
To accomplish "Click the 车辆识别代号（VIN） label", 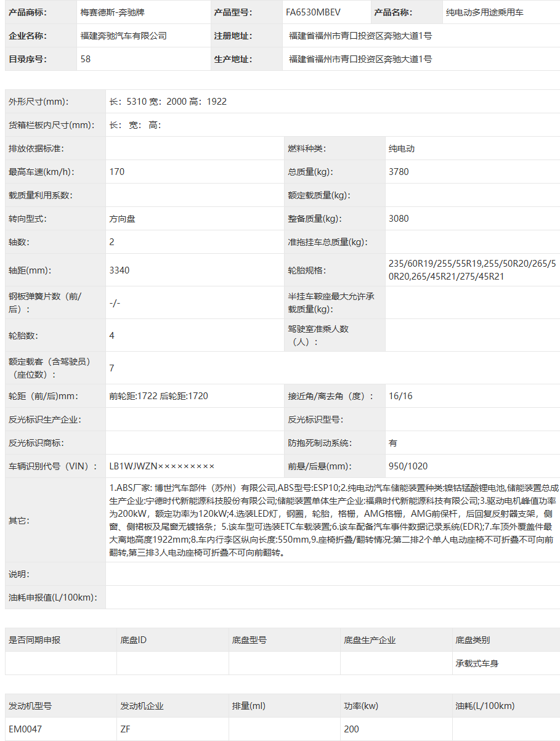I will pyautogui.click(x=53, y=466).
